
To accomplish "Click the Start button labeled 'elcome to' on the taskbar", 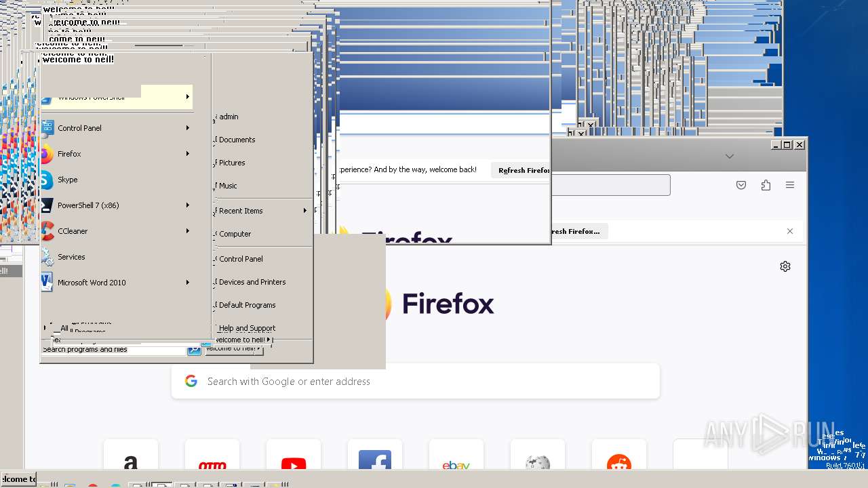I will [x=18, y=479].
